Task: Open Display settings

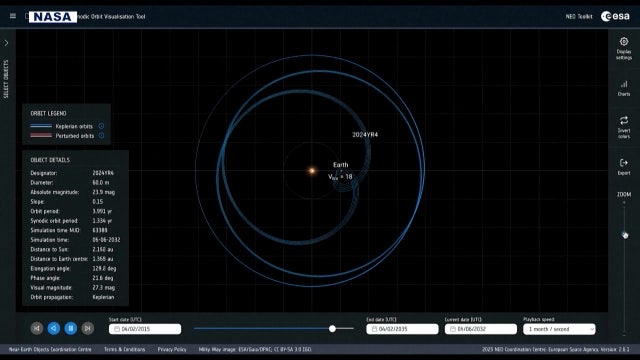Action: [x=624, y=49]
